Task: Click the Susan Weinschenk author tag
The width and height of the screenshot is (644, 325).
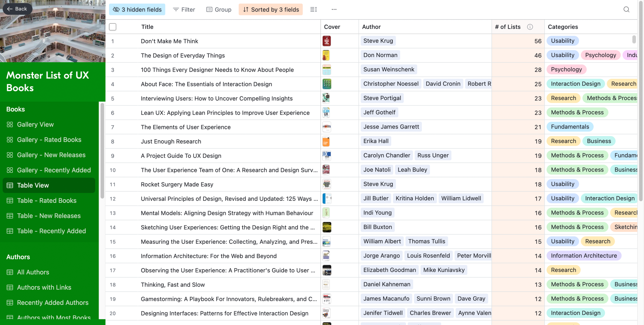Action: [389, 69]
